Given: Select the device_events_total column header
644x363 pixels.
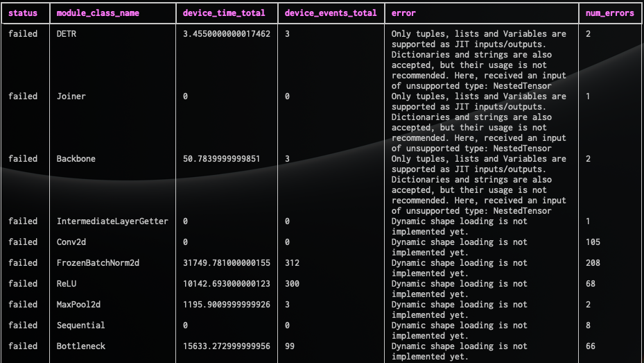Looking at the screenshot, I should 331,13.
